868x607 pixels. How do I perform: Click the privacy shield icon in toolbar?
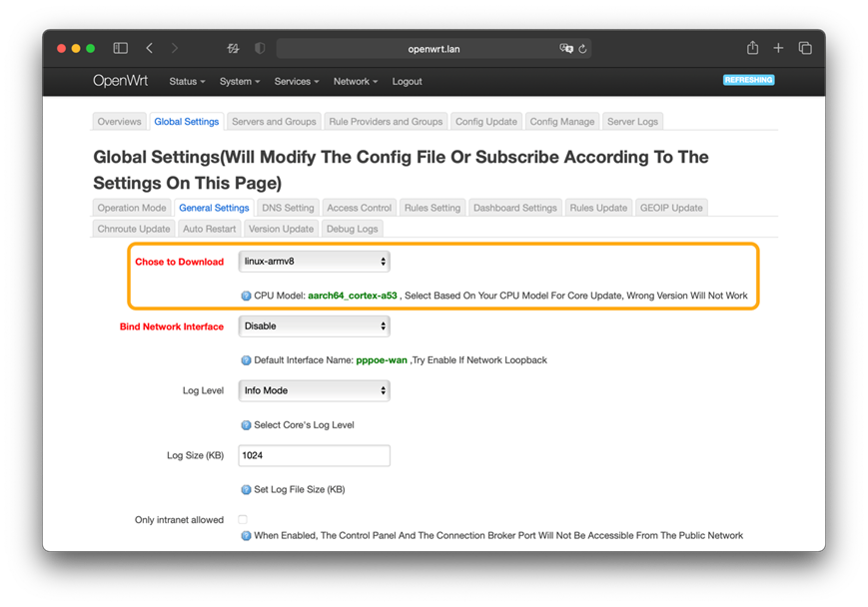[261, 48]
